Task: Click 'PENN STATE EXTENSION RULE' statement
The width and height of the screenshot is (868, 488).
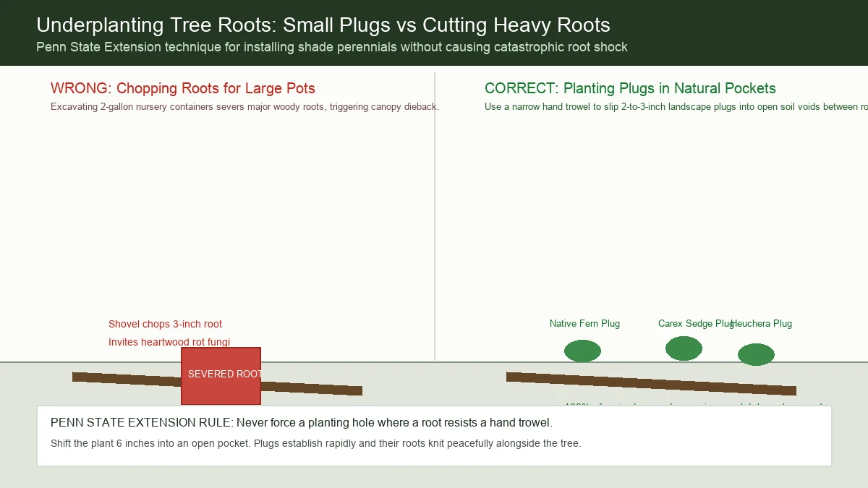Action: [302, 422]
